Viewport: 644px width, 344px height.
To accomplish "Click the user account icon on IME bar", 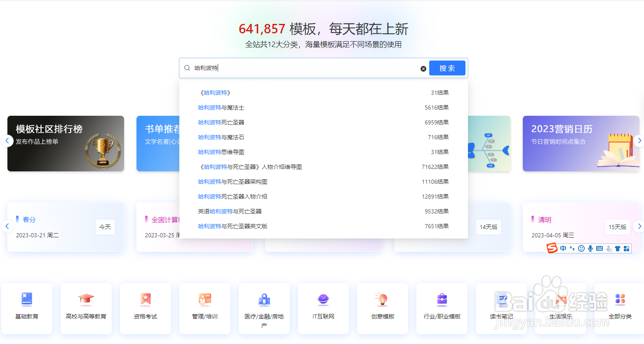I will [609, 249].
